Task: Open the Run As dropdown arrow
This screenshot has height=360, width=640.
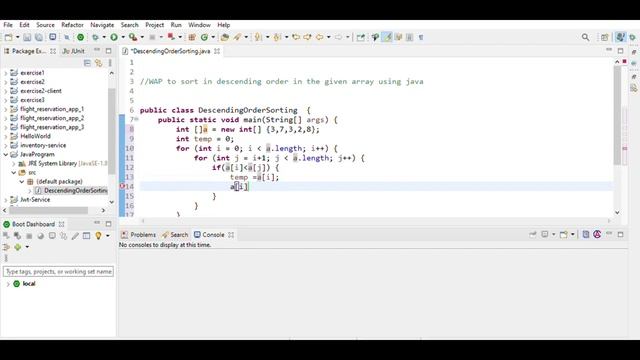Action: click(x=123, y=37)
